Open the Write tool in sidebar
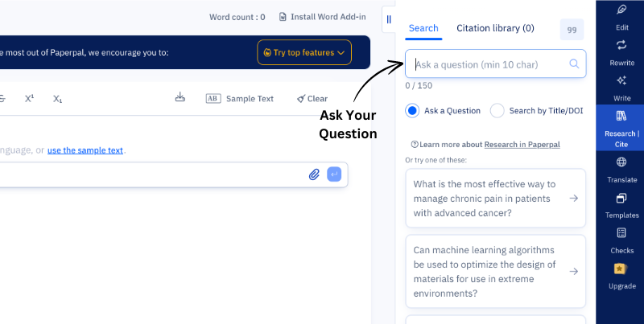The image size is (644, 324). click(x=621, y=88)
